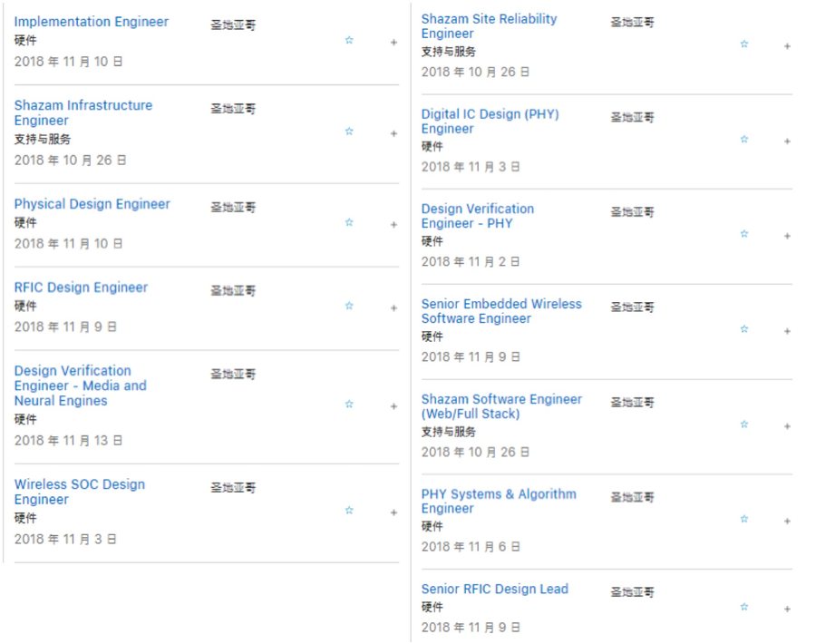Open Shazam Site Reliability Engineer posting
This screenshot has height=644, width=816.
[x=490, y=26]
